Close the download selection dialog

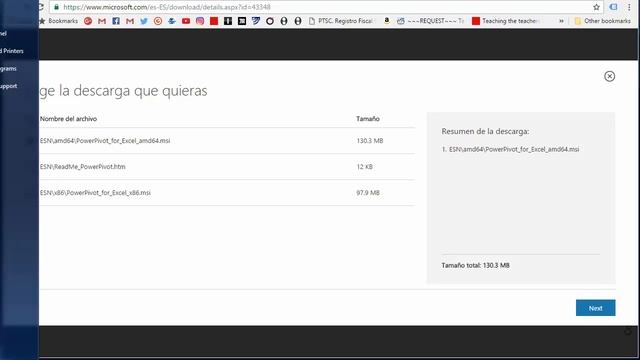609,76
